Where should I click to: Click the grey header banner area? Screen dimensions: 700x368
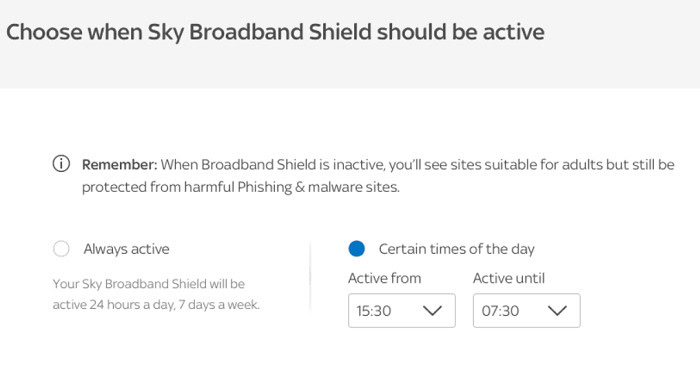pos(350,44)
